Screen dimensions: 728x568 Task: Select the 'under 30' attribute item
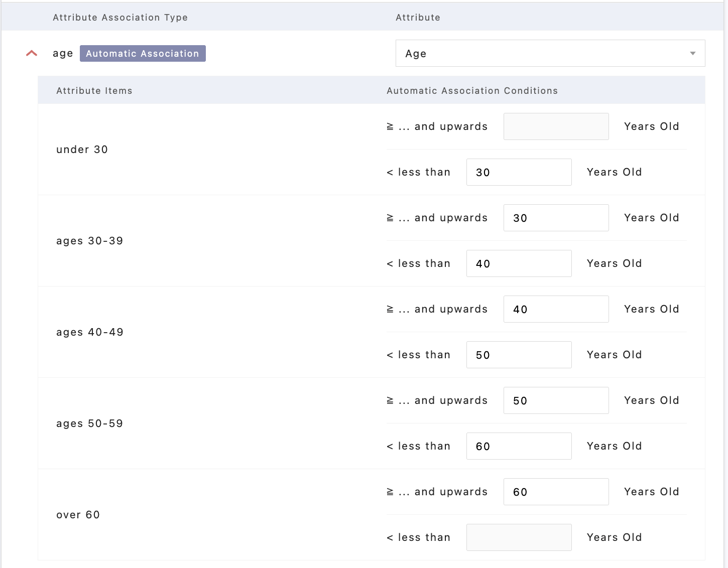[82, 150]
